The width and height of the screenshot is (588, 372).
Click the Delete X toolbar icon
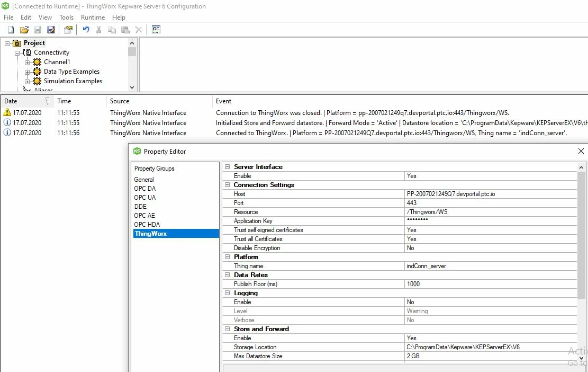(x=138, y=30)
